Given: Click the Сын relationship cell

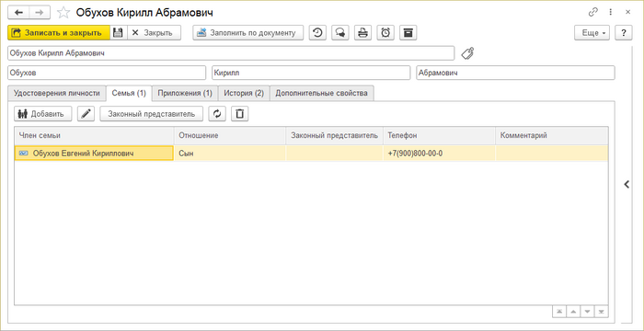Looking at the screenshot, I should [x=230, y=154].
